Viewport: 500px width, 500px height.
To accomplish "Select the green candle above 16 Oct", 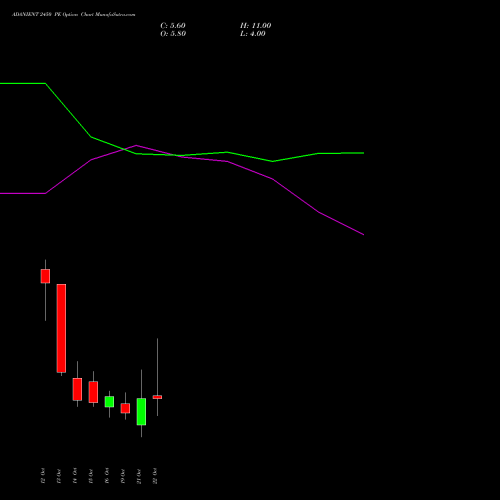I will 109,402.
